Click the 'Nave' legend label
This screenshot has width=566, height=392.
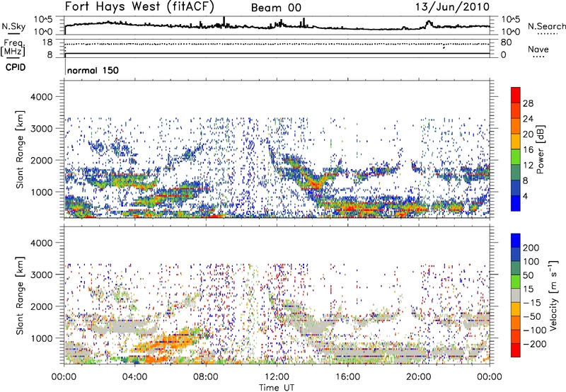tap(538, 50)
